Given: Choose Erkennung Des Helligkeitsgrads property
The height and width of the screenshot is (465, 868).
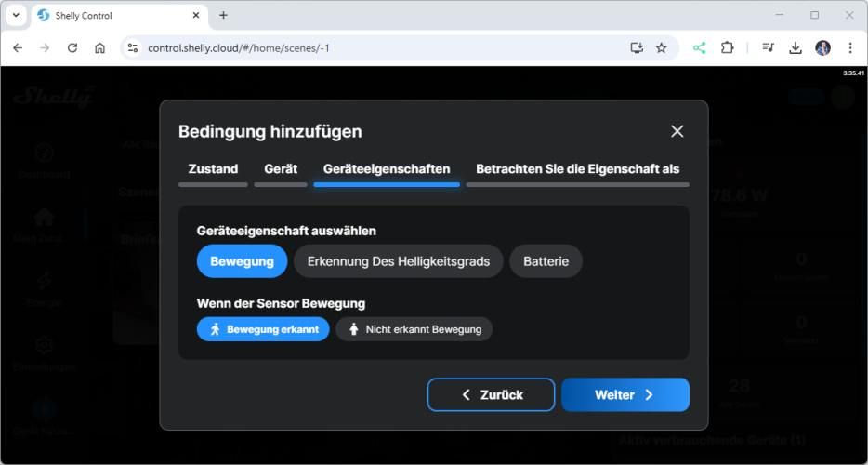Looking at the screenshot, I should (398, 261).
